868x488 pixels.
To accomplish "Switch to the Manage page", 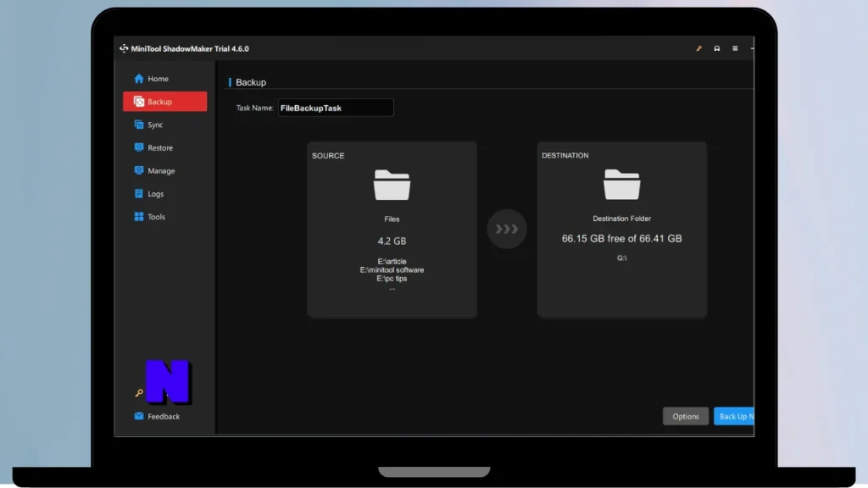I will click(x=164, y=171).
